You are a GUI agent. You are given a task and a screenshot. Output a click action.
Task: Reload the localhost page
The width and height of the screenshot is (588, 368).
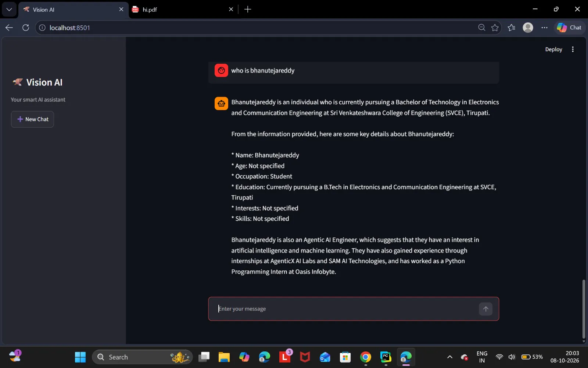point(26,28)
